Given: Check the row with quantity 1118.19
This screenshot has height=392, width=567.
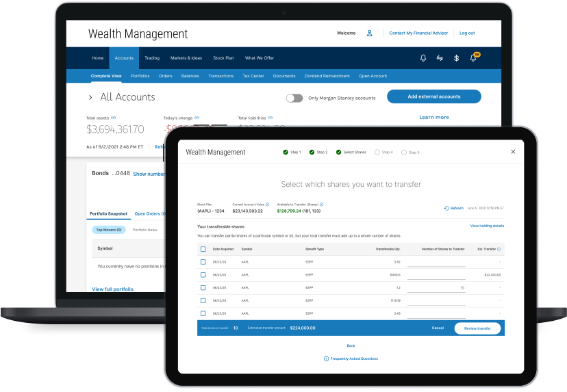Looking at the screenshot, I should (203, 300).
